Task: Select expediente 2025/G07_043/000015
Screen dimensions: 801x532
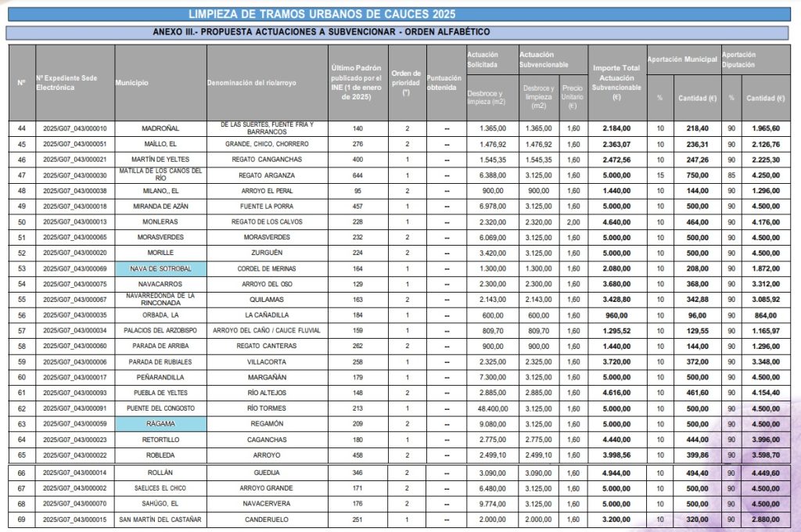Action: pos(75,519)
